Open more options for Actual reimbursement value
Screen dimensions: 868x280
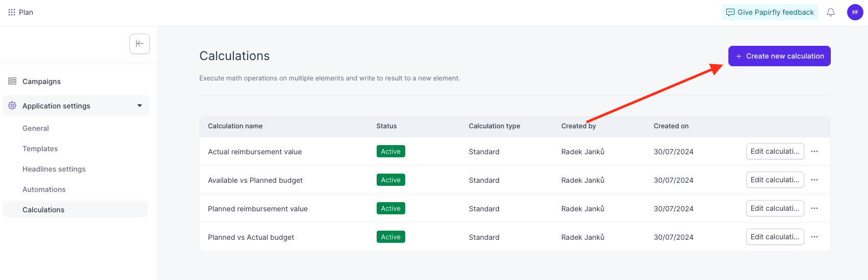(x=814, y=151)
